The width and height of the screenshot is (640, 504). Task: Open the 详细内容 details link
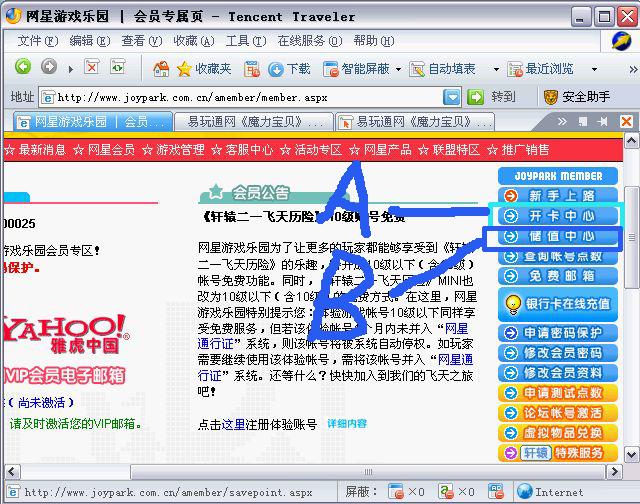coord(347,424)
